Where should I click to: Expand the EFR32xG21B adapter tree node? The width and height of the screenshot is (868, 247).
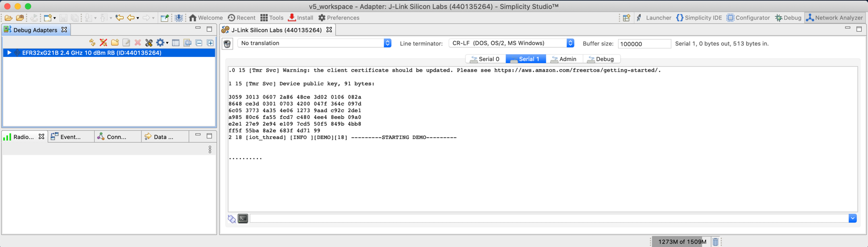pyautogui.click(x=9, y=53)
